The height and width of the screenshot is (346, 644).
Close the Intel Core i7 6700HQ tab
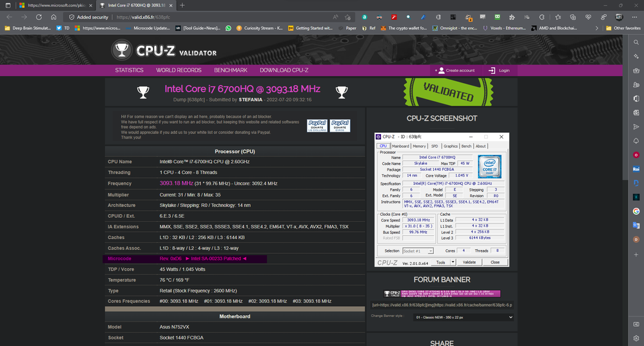171,5
